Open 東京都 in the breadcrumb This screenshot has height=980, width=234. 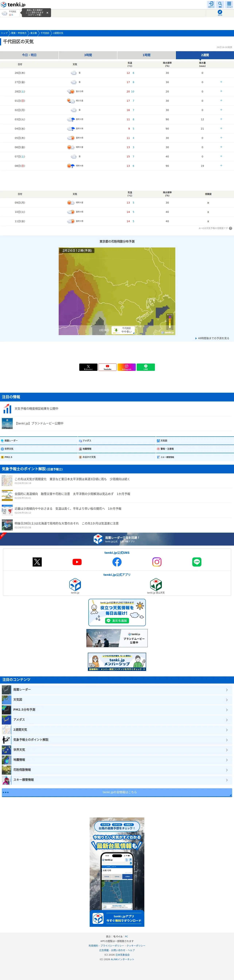34,33
